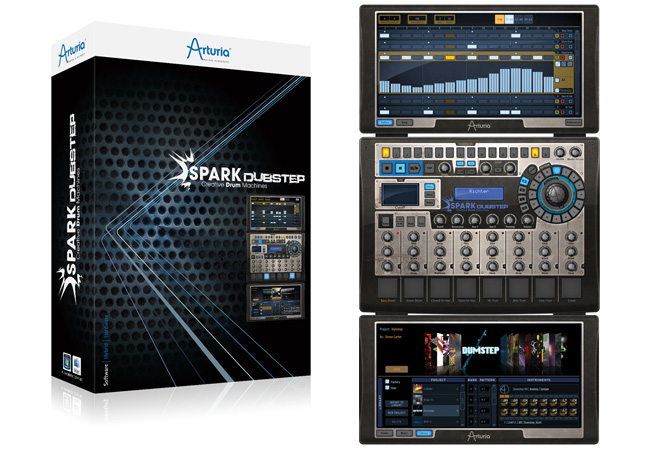Trigger the Bass Drum pad
The width and height of the screenshot is (650, 450).
[388, 288]
